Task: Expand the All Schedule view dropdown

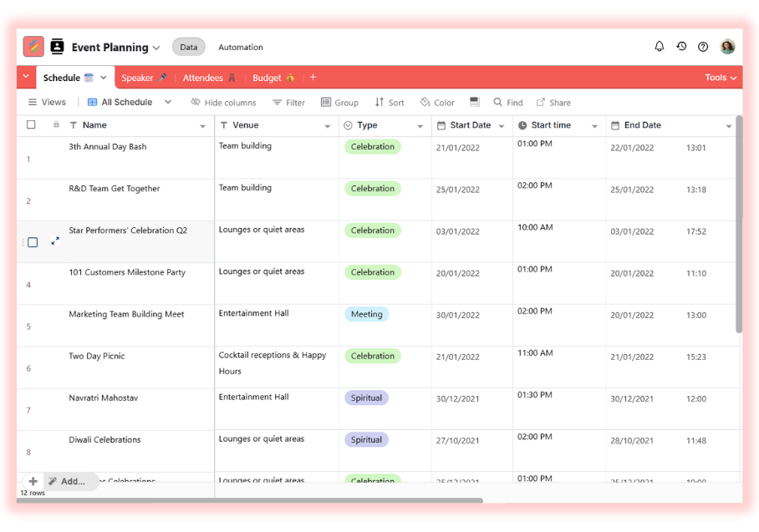Action: (168, 102)
